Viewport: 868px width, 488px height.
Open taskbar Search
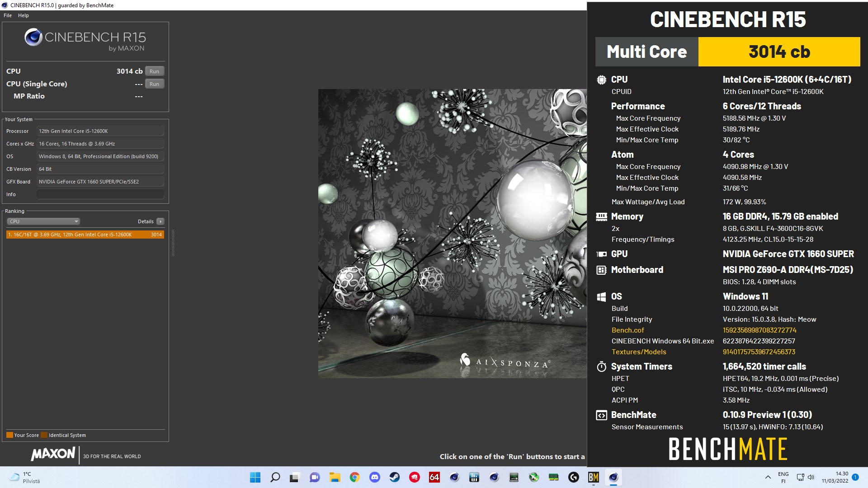pos(275,477)
